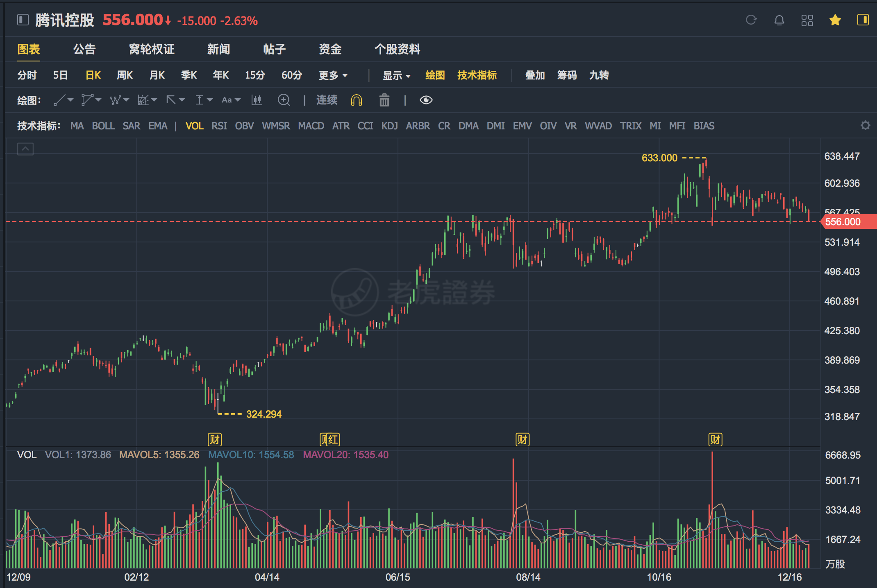This screenshot has width=877, height=588.
Task: Enable the MACD indicator
Action: click(x=311, y=126)
